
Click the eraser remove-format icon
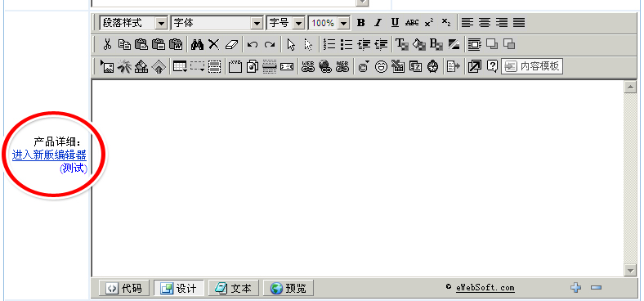tap(231, 44)
